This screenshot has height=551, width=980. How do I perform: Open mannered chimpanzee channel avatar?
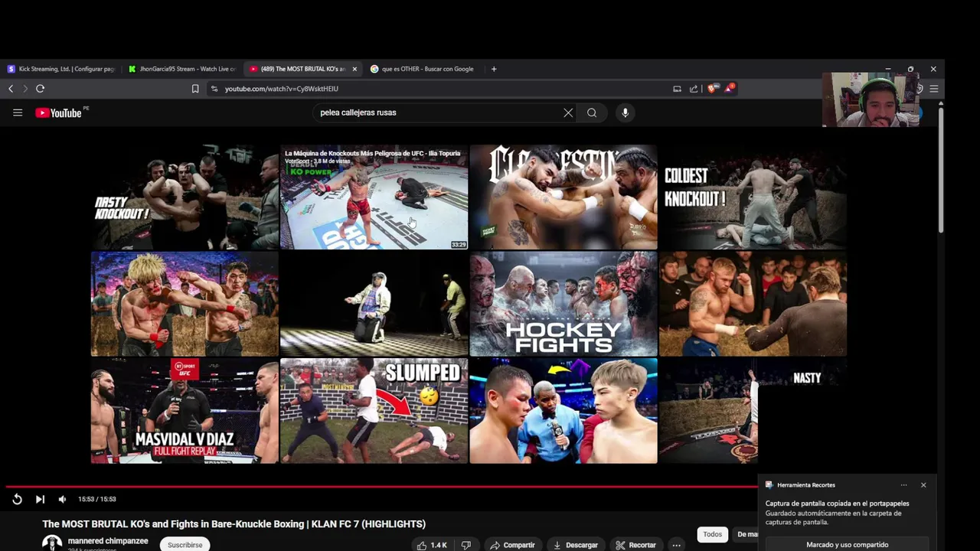(52, 543)
